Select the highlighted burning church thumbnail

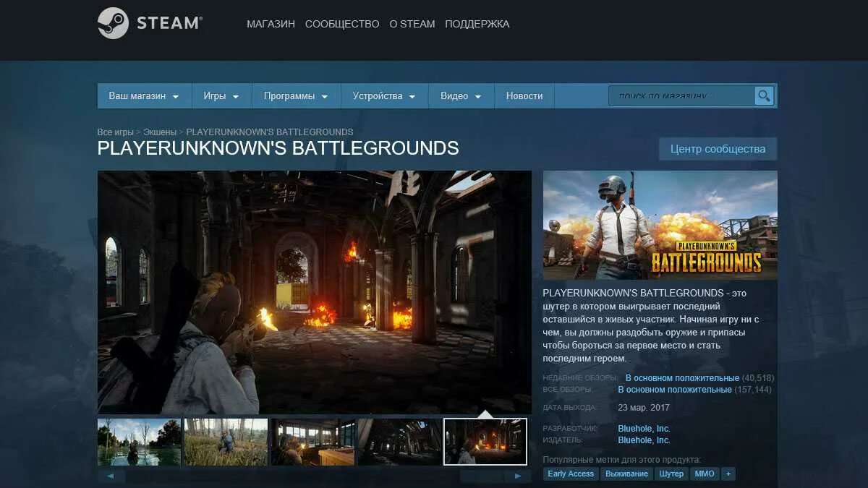pos(485,442)
